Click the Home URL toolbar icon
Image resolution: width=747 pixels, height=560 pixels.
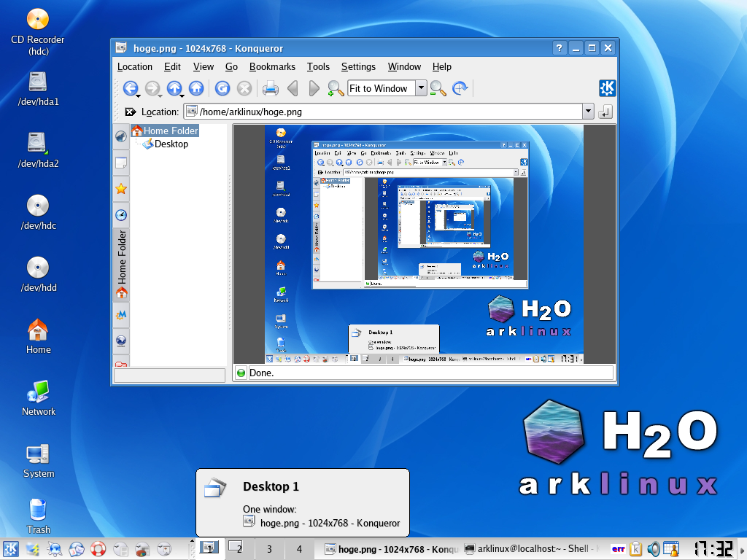[x=196, y=88]
